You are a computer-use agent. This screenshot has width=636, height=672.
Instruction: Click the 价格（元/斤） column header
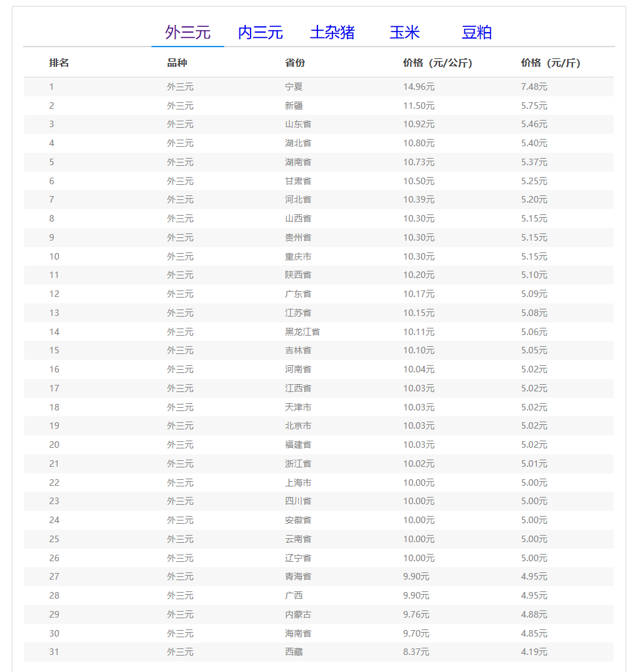pos(550,63)
